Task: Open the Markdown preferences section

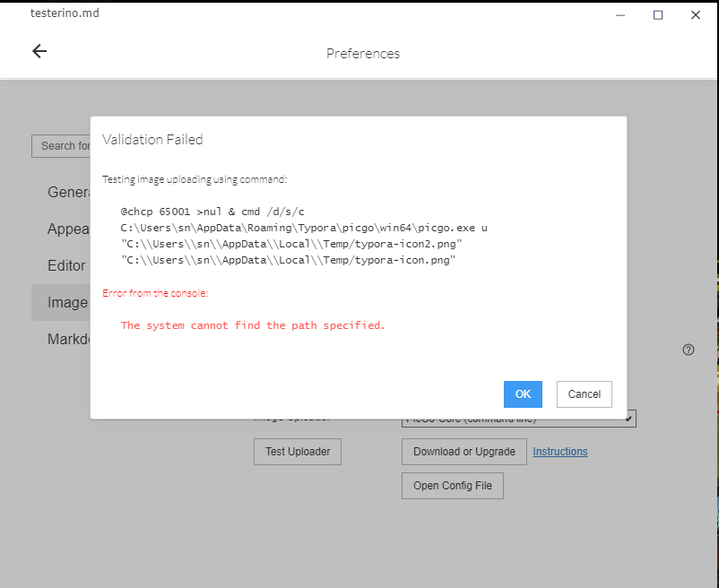Action: point(67,339)
